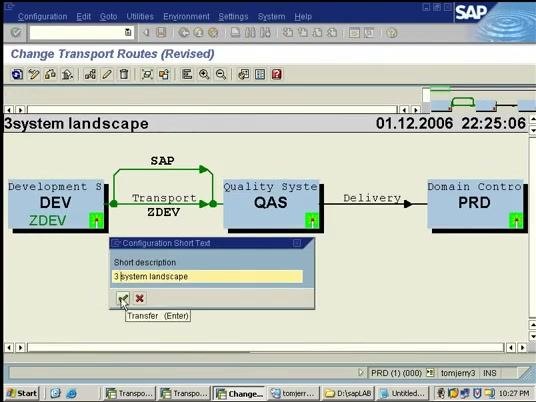
Task: Click the Transfer checkmark button in dialog
Action: (123, 298)
